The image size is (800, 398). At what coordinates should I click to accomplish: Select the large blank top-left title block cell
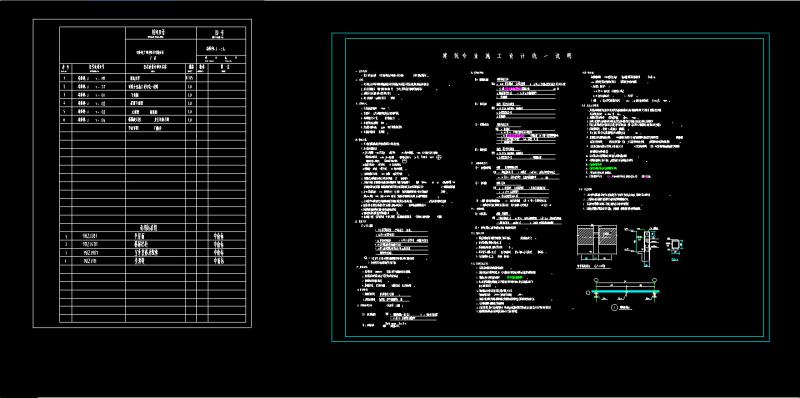[x=92, y=45]
